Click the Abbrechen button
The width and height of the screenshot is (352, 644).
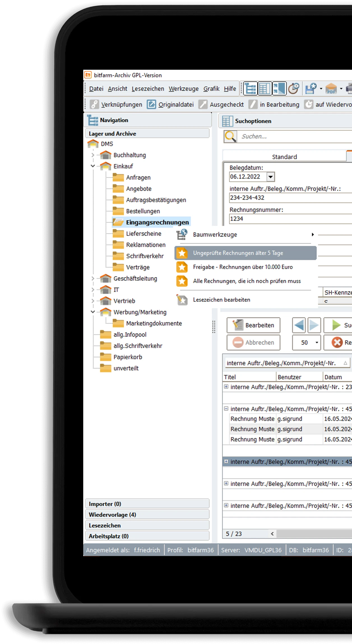253,342
